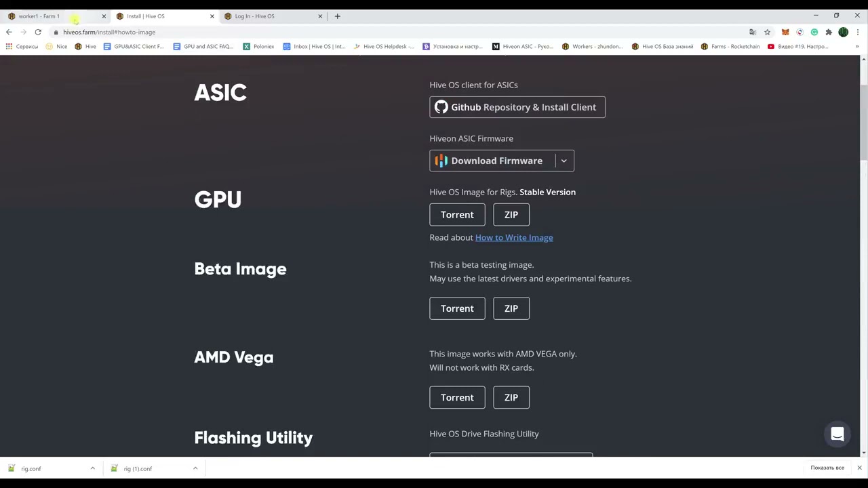Image resolution: width=868 pixels, height=488 pixels.
Task: Switch to the Log In - Hive OS tab
Action: tap(268, 16)
